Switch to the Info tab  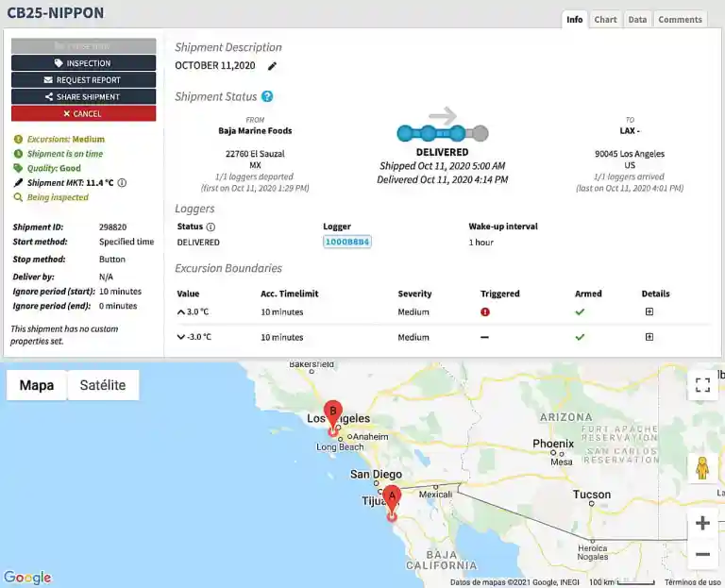tap(574, 20)
